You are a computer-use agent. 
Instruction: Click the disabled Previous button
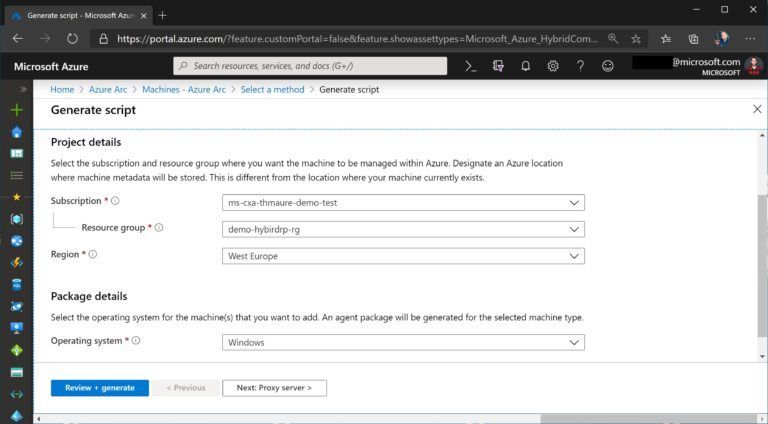pos(186,388)
